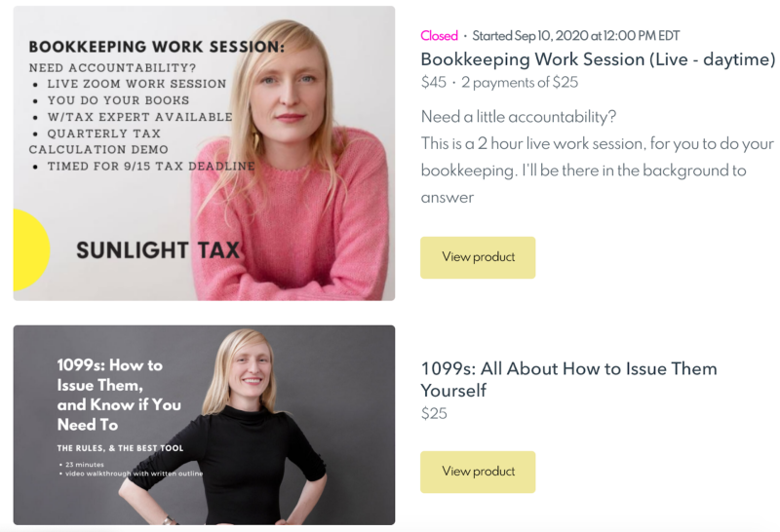
Task: Click the $45 price text
Action: click(434, 82)
